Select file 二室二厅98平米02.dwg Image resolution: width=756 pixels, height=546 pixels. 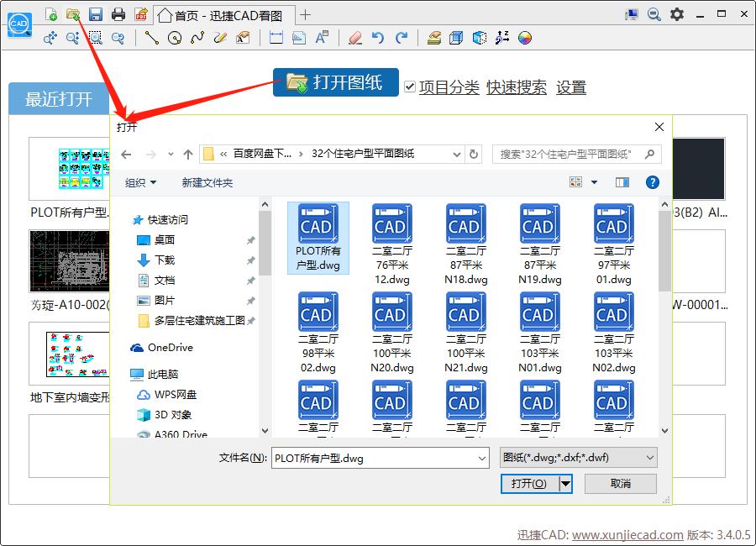(318, 333)
